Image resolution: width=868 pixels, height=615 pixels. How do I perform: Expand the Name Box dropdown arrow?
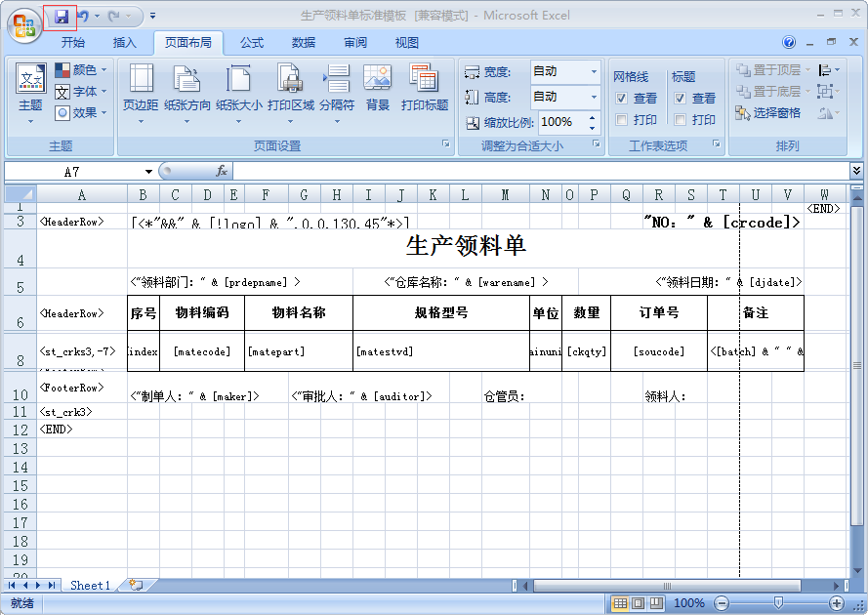coord(148,172)
